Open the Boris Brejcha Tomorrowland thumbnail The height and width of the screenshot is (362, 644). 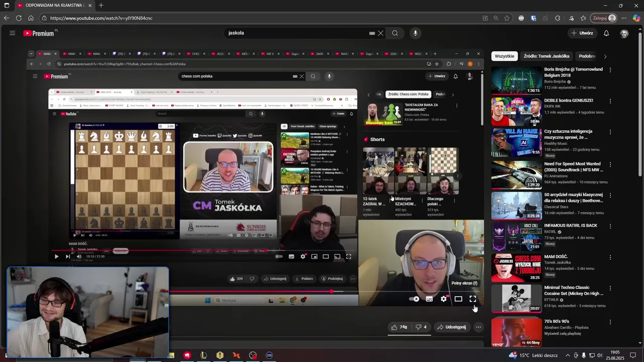click(x=516, y=80)
